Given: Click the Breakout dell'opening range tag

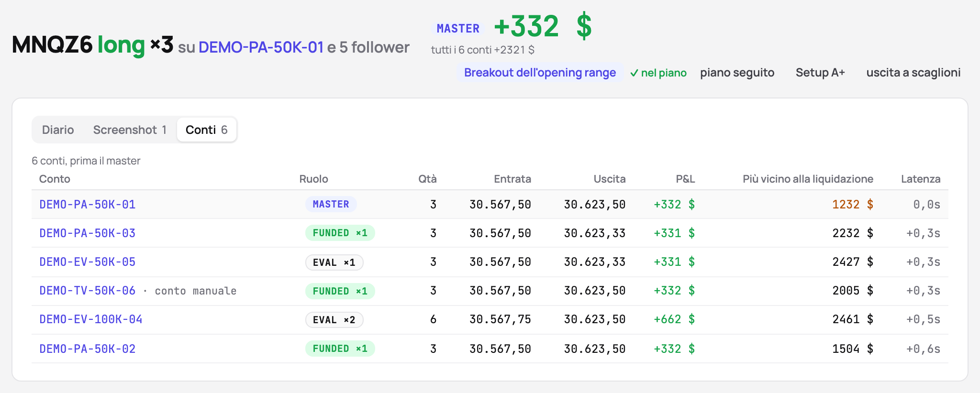Looking at the screenshot, I should tap(540, 72).
